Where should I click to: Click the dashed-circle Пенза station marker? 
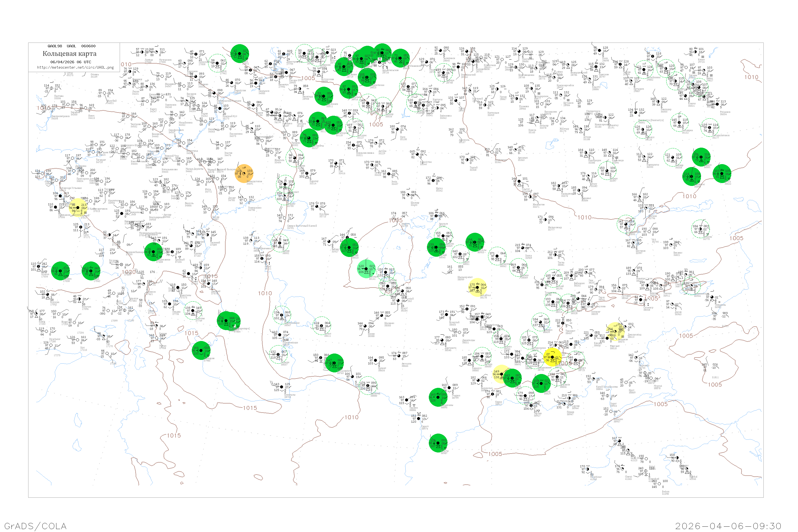pyautogui.click(x=217, y=63)
